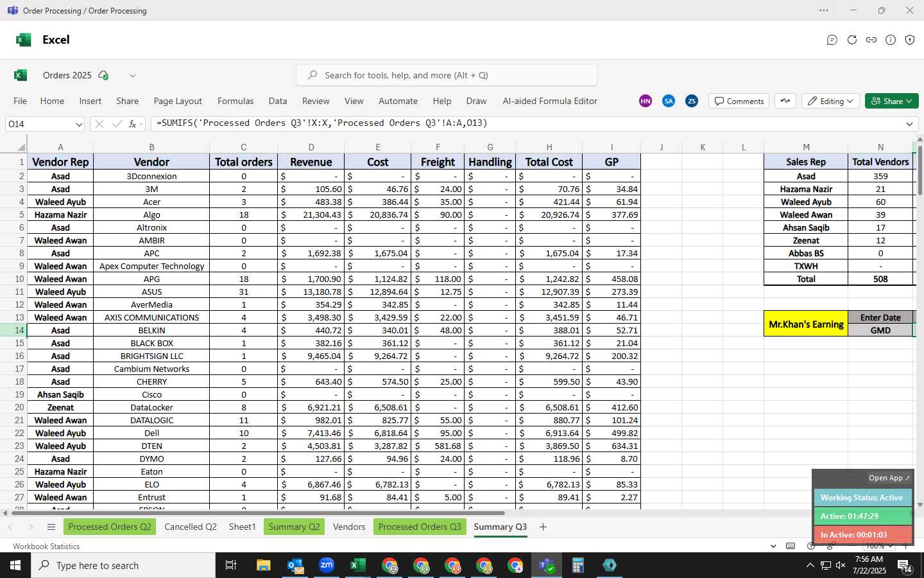Screen dimensions: 924x578
Task: Open the Share dropdown button
Action: 892,101
